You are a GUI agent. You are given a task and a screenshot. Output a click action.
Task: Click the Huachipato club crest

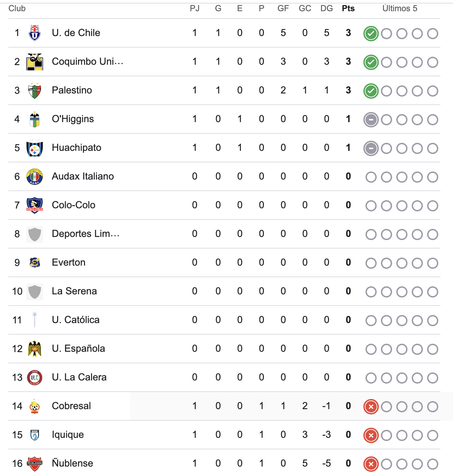[x=34, y=148]
